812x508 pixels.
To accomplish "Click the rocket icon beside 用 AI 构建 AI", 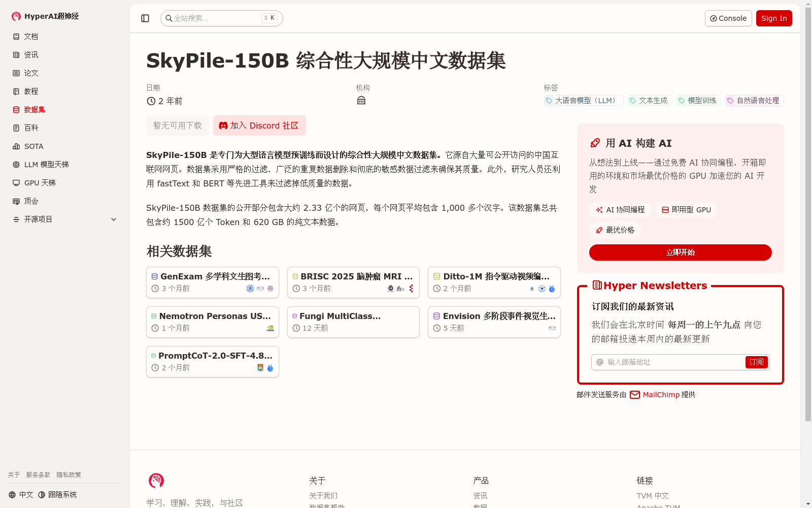I will [x=595, y=143].
